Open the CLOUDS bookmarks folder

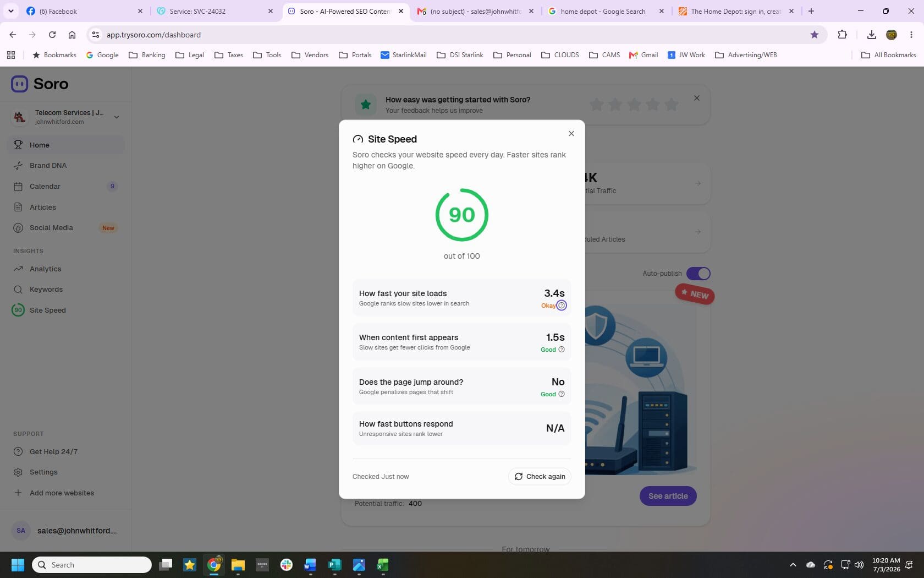560,55
